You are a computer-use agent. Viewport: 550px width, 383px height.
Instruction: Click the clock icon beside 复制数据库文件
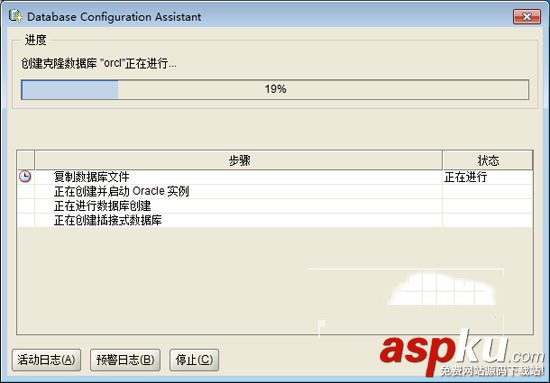pos(25,176)
